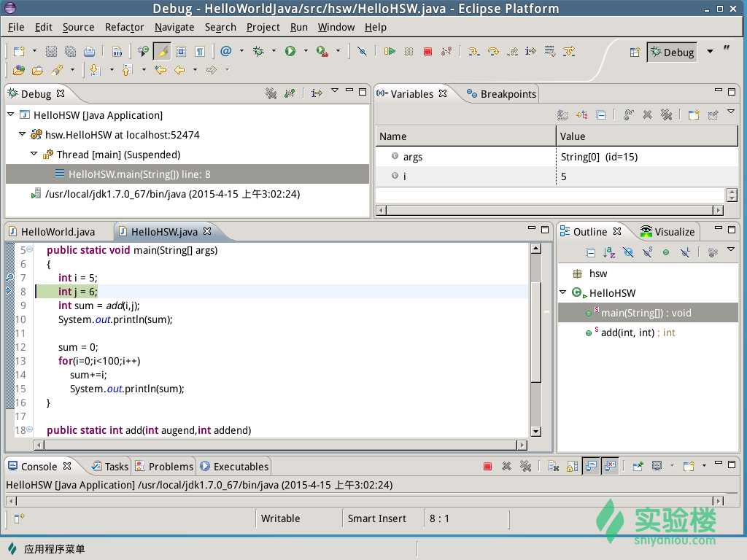Collapse the HelloHSW [Java Application] tree node
Screen dimensions: 747x560
10,114
